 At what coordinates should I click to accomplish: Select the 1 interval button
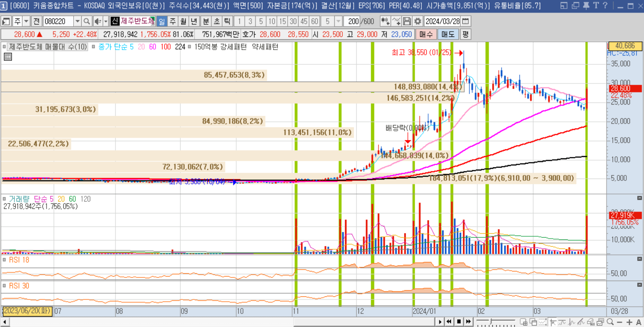[239, 21]
